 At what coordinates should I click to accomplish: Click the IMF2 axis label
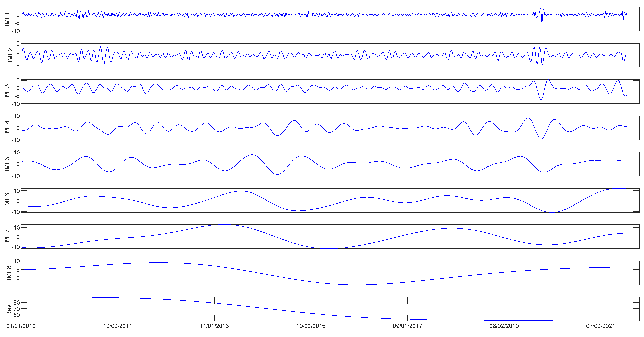(10, 55)
